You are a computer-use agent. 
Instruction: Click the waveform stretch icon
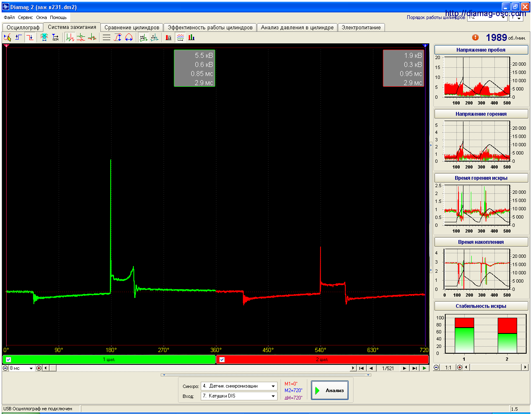tap(44, 38)
